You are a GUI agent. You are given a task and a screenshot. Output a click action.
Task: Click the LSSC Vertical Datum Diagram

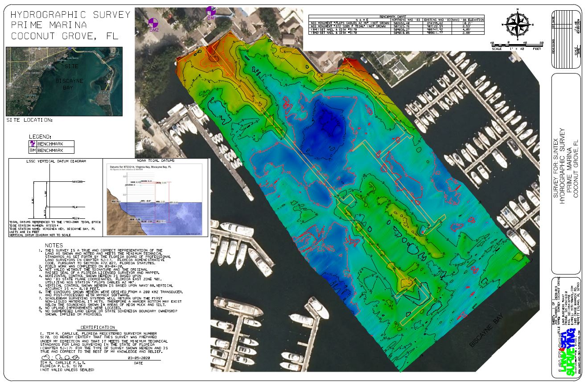(55, 197)
